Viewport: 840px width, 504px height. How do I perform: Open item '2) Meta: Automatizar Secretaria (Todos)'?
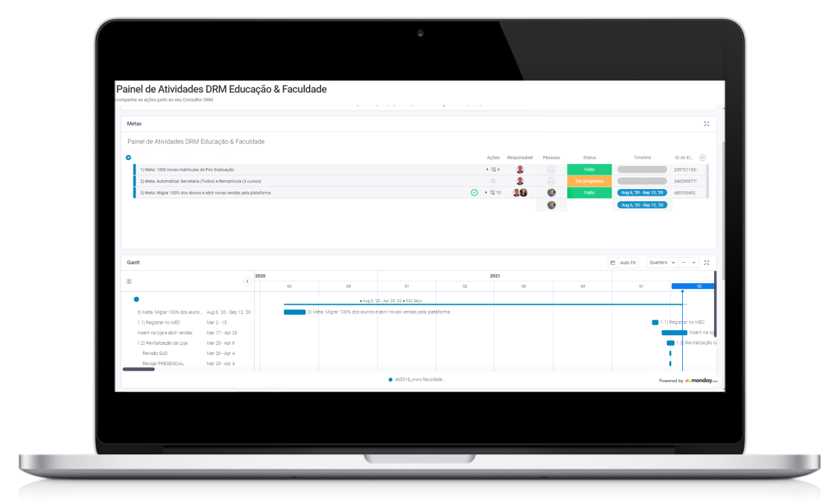(x=201, y=181)
